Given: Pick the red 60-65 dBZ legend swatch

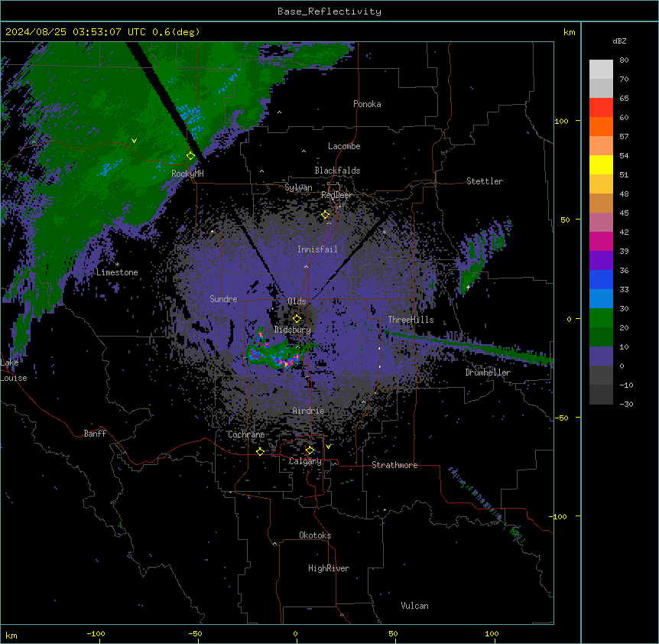Looking at the screenshot, I should (601, 108).
